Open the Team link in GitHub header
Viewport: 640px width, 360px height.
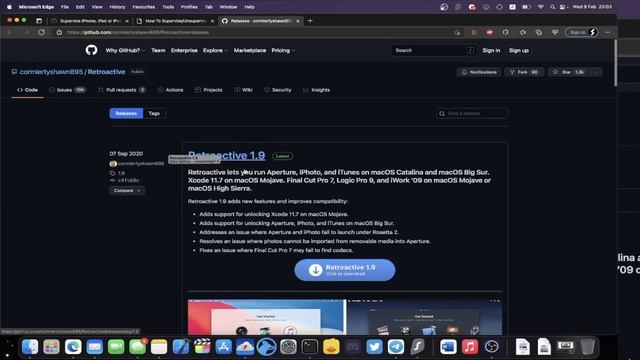click(158, 51)
